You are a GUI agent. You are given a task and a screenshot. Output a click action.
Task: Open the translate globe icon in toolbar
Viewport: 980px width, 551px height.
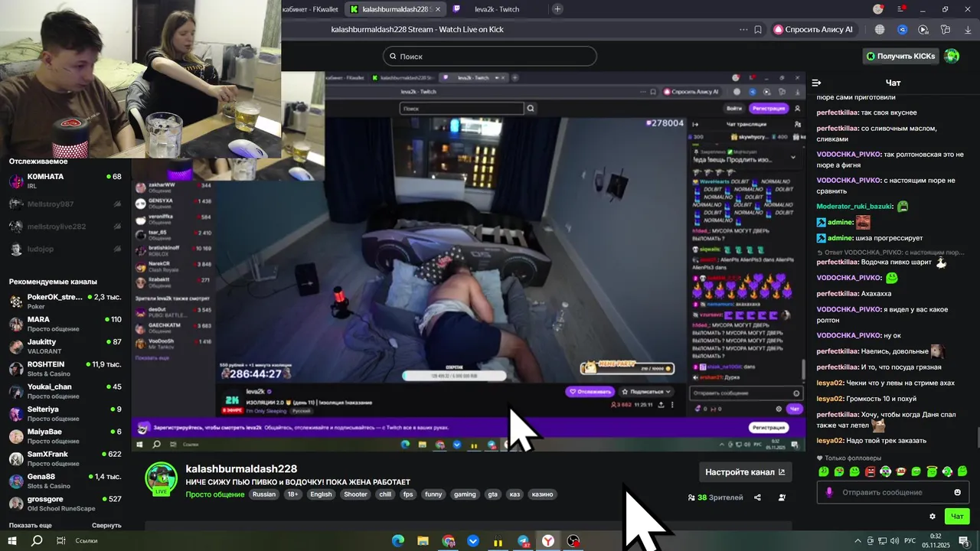click(x=880, y=30)
